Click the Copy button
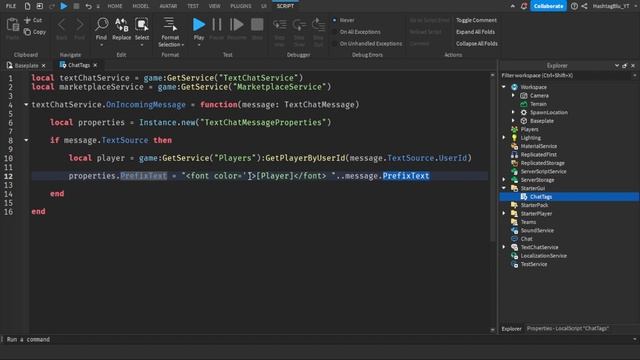The height and width of the screenshot is (360, 640). pos(35,32)
